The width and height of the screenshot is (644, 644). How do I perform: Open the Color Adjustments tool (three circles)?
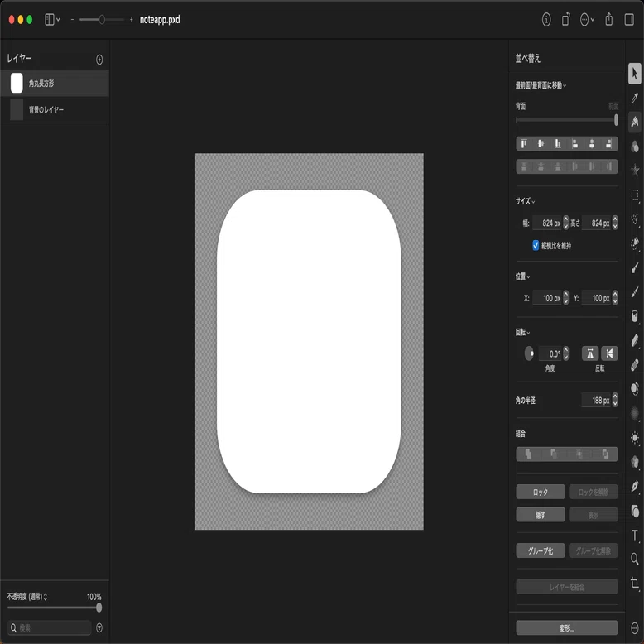click(x=635, y=147)
